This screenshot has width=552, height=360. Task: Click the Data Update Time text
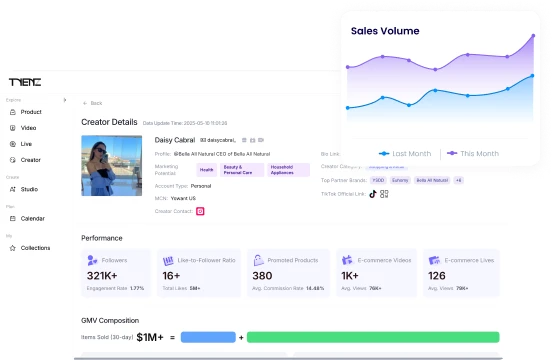tap(185, 123)
